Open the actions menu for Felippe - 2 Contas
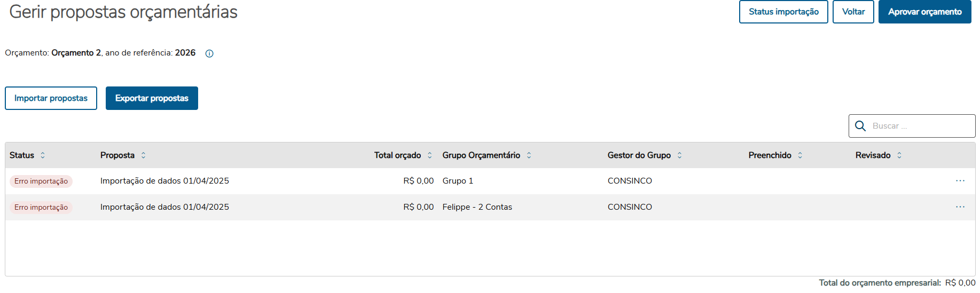Screen dimensions: 980x293 point(960,207)
